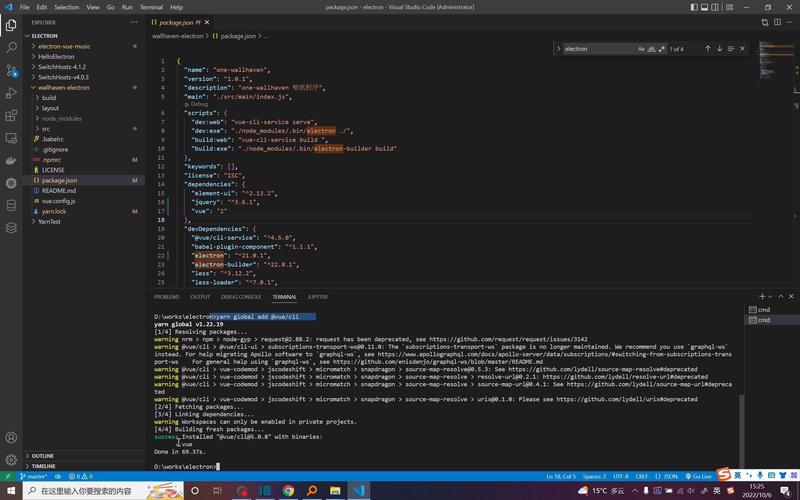Viewport: 800px width, 500px height.
Task: Toggle Match Case in find widget
Action: [641, 48]
